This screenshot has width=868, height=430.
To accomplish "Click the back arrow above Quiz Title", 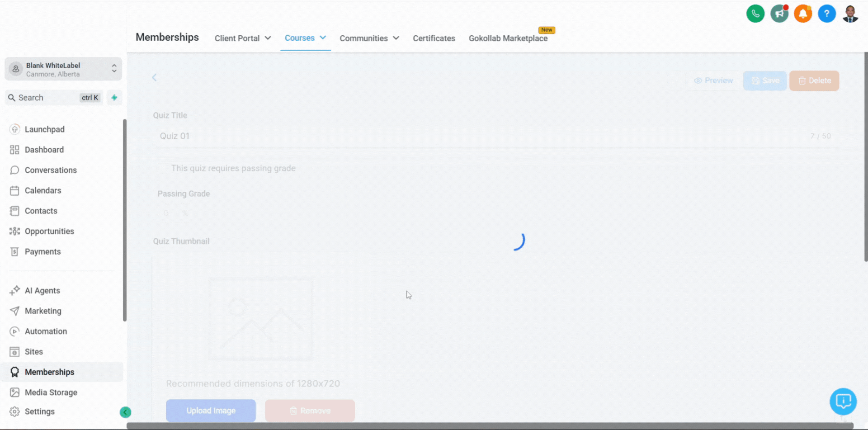I will click(x=154, y=77).
